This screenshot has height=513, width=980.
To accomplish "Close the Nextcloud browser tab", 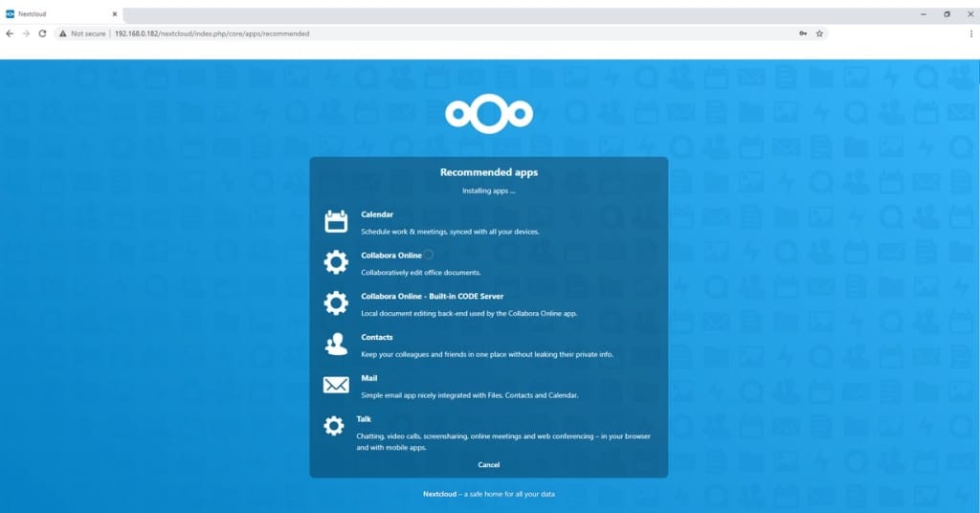I will tap(115, 13).
